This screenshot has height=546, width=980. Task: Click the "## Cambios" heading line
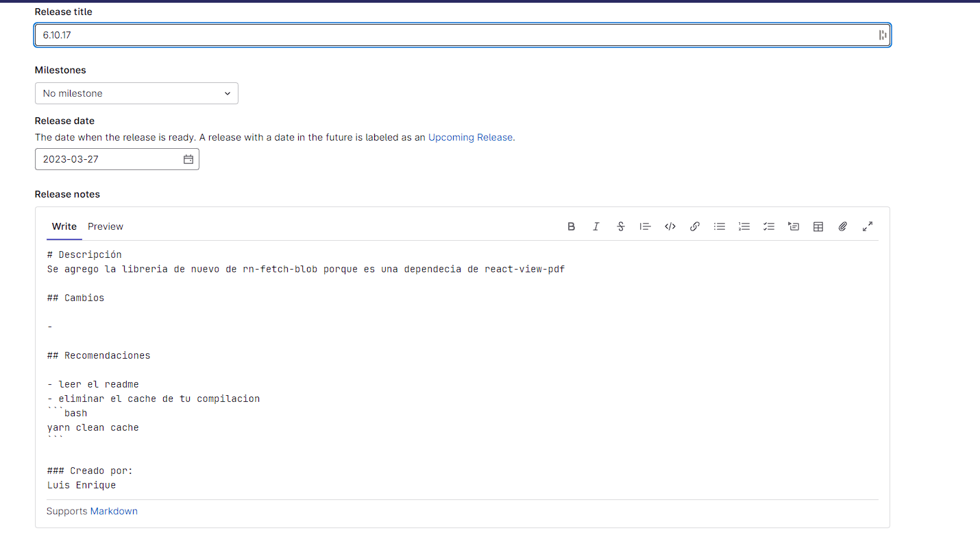[x=76, y=298]
